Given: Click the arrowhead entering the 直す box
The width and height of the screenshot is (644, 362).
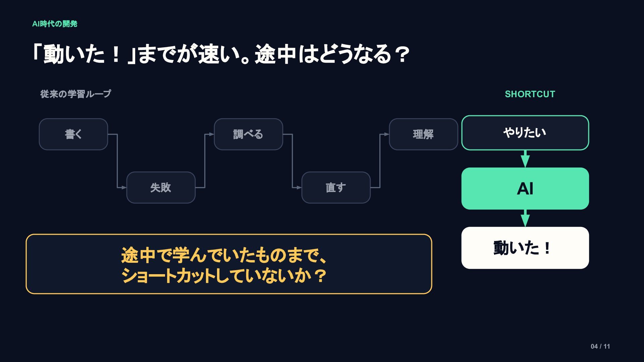Looking at the screenshot, I should [x=299, y=187].
